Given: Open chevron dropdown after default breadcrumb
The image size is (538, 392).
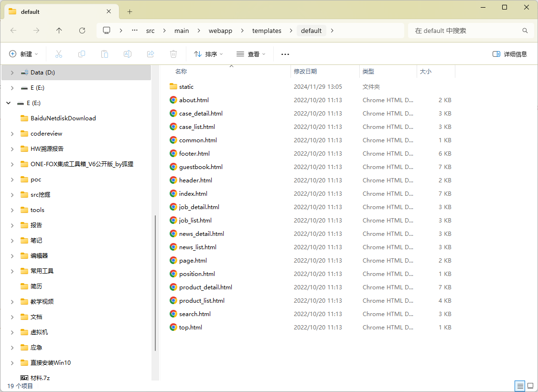Looking at the screenshot, I should pyautogui.click(x=332, y=31).
